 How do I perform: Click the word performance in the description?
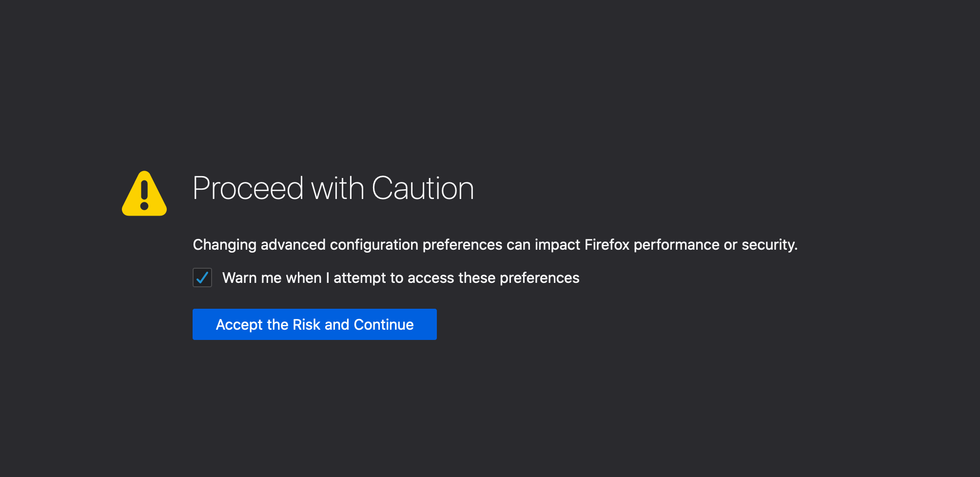(677, 245)
